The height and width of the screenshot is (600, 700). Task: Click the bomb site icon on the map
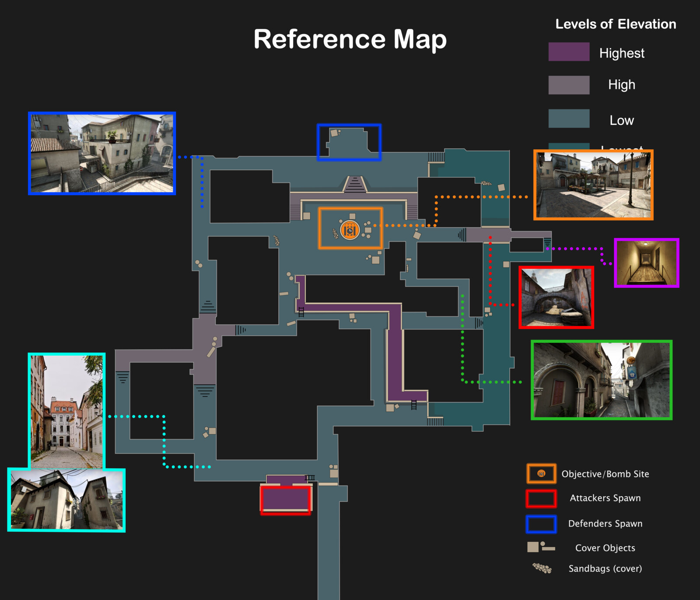click(350, 230)
